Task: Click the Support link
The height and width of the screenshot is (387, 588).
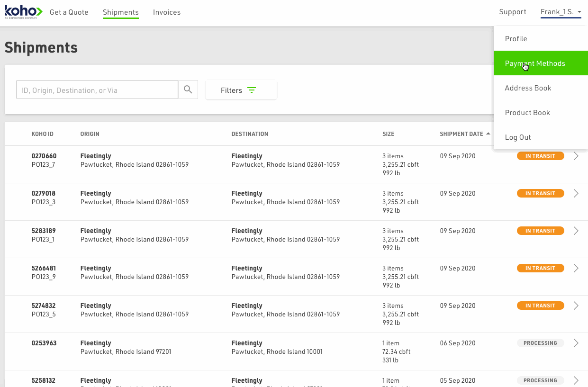Action: click(x=513, y=12)
